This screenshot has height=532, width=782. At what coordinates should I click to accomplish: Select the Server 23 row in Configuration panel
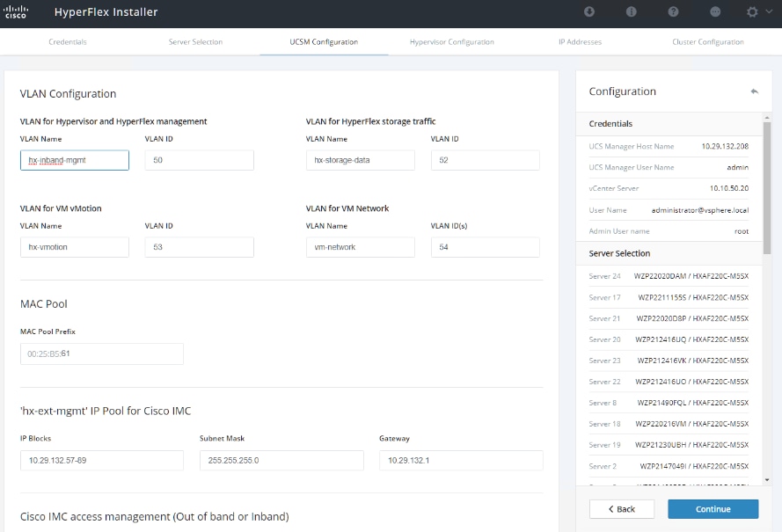click(669, 361)
